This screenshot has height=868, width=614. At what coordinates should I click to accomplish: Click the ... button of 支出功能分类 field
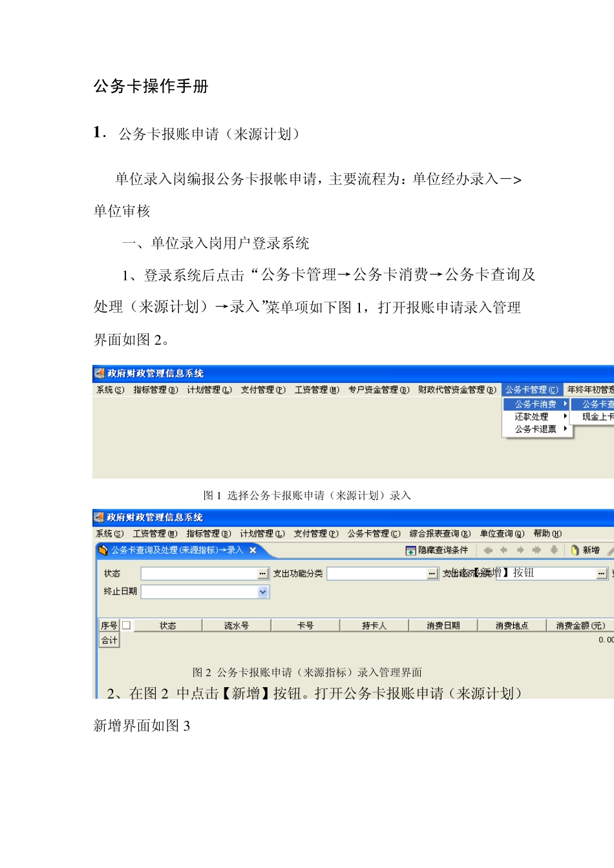[x=432, y=573]
